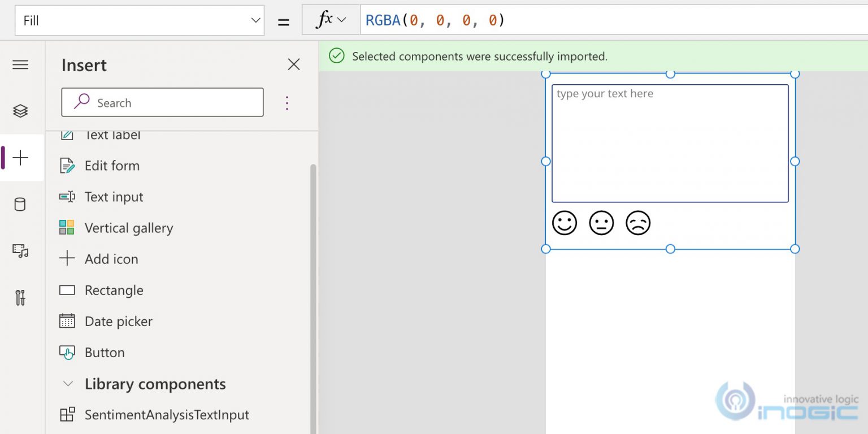Select the sad face sentiment icon
868x434 pixels.
click(638, 223)
